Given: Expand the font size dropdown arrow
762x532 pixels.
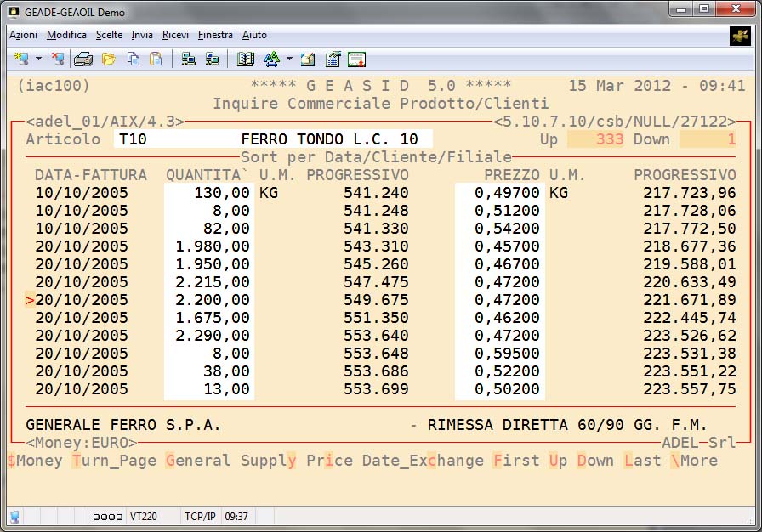Looking at the screenshot, I should (x=289, y=59).
